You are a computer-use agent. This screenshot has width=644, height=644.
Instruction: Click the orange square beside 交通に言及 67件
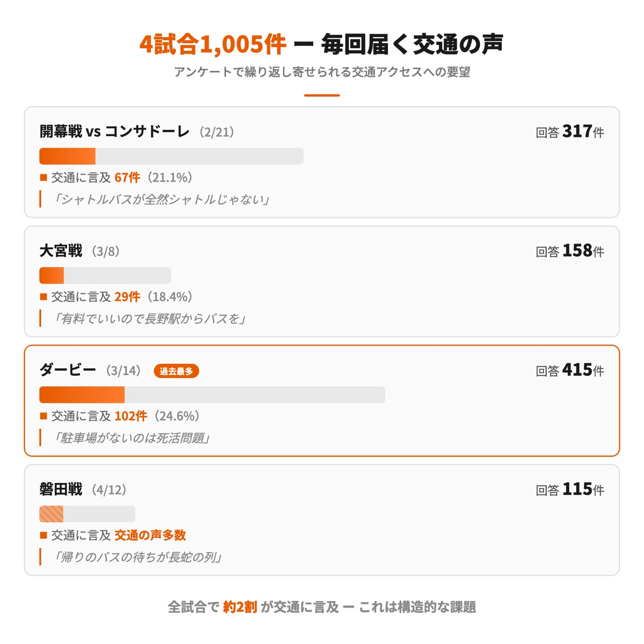pyautogui.click(x=43, y=178)
